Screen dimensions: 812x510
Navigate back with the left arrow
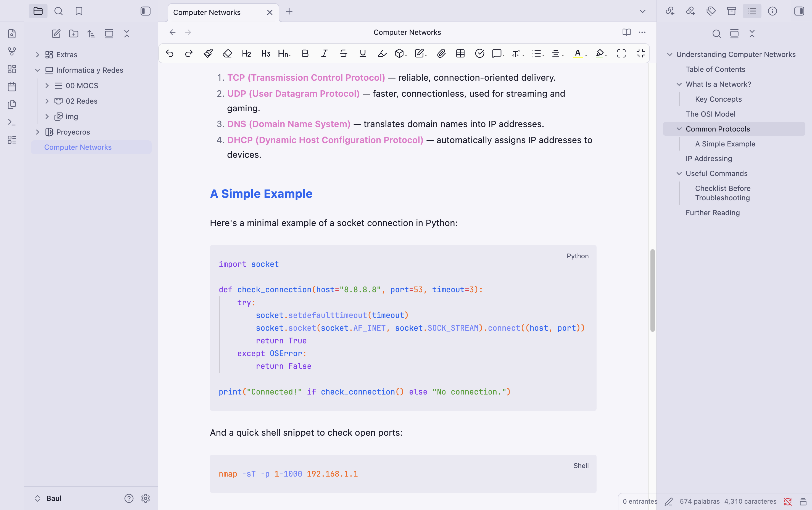172,32
